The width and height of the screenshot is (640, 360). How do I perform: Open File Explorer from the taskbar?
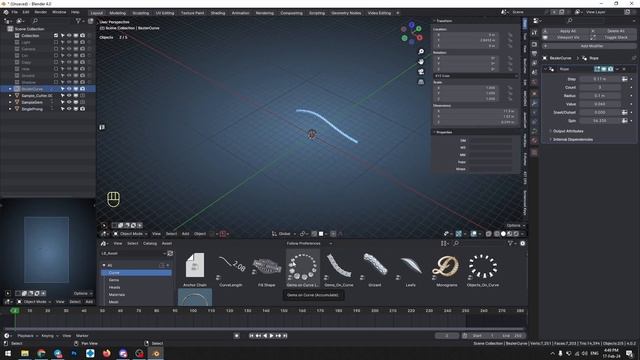tap(25, 353)
